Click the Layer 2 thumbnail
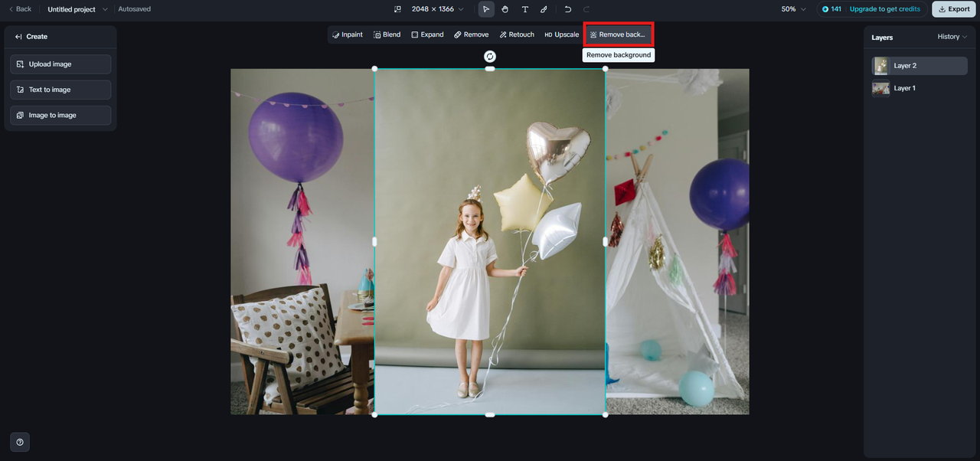Screen dimensions: 980x461 click(880, 66)
